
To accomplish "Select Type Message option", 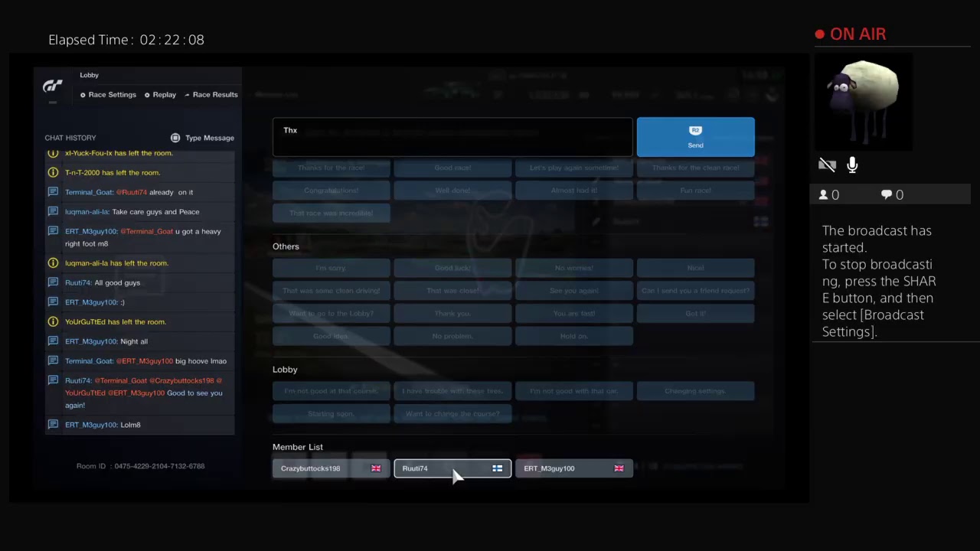I will [202, 138].
